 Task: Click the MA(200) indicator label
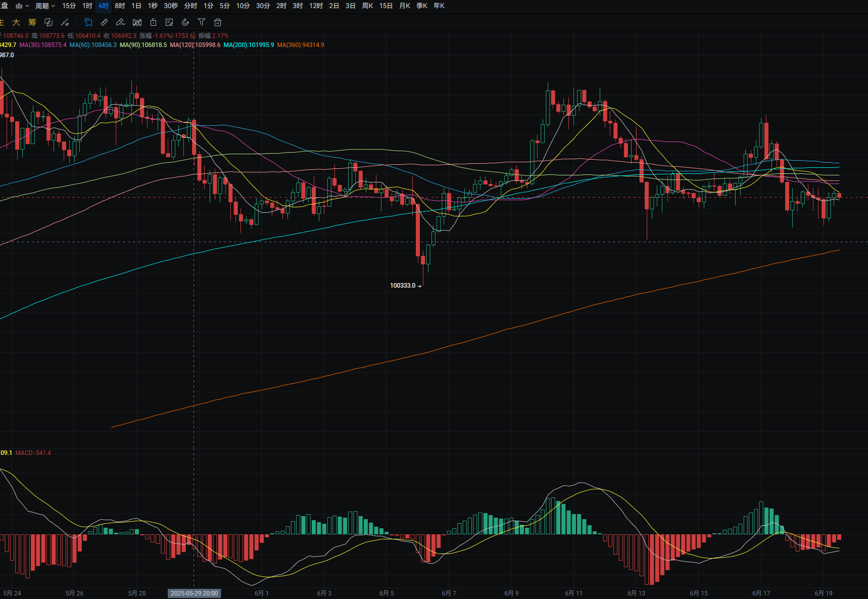pos(249,45)
